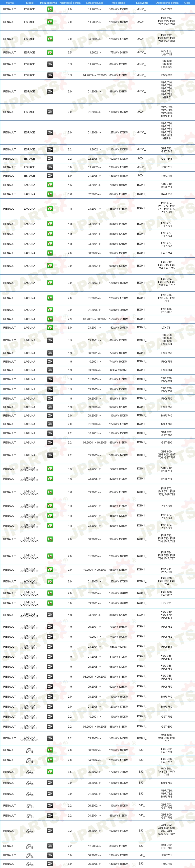This screenshot has width=195, height=868.
Task: Click engine code cell G9T 645
Action: point(166,159)
